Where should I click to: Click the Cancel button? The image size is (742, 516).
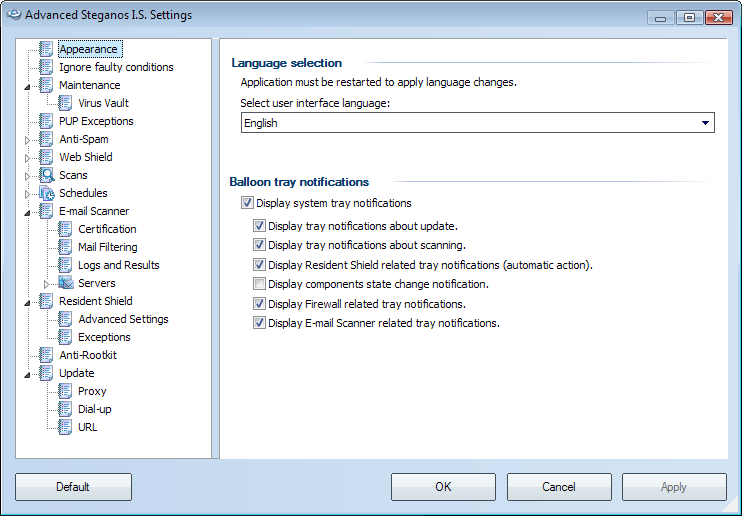pos(559,487)
